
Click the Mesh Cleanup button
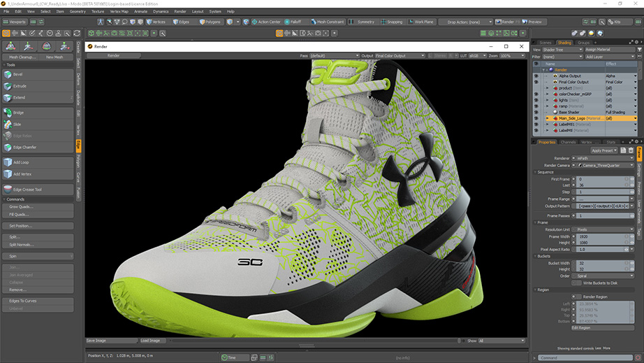(x=22, y=57)
